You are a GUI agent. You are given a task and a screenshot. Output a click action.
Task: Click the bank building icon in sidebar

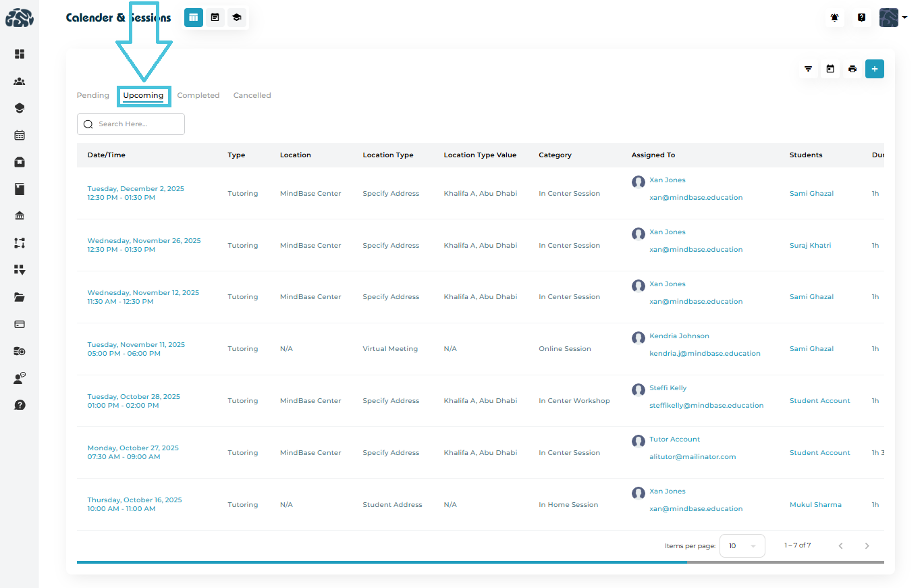click(x=20, y=216)
